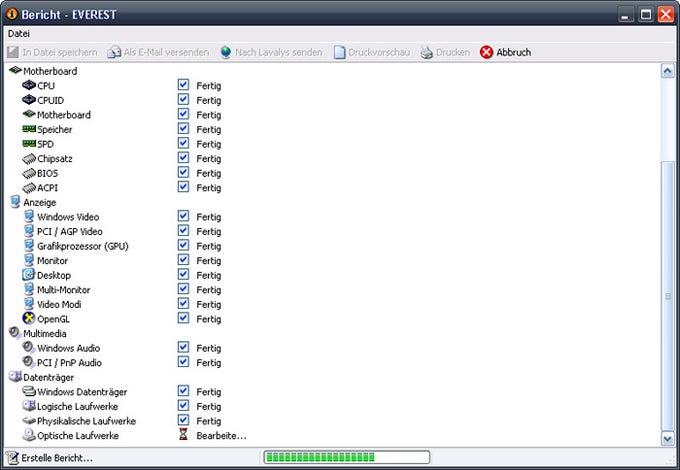Click the Windows Audio speaker icon
The width and height of the screenshot is (680, 470).
coord(29,347)
